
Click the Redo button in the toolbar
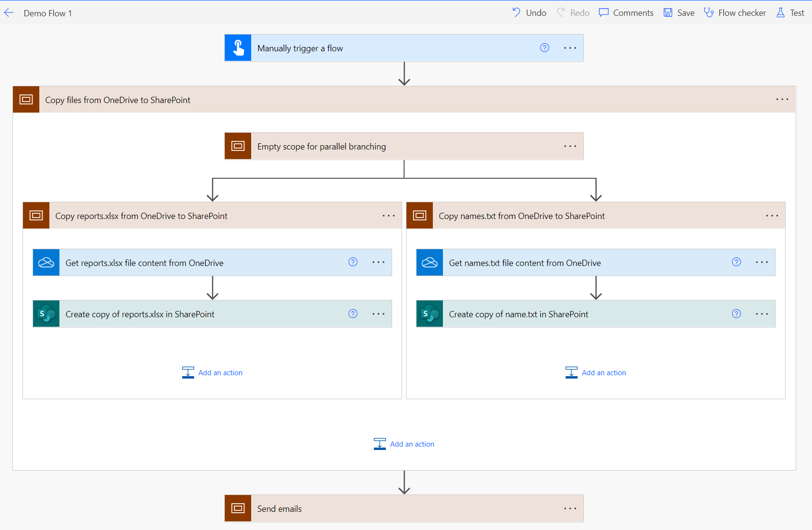tap(573, 13)
